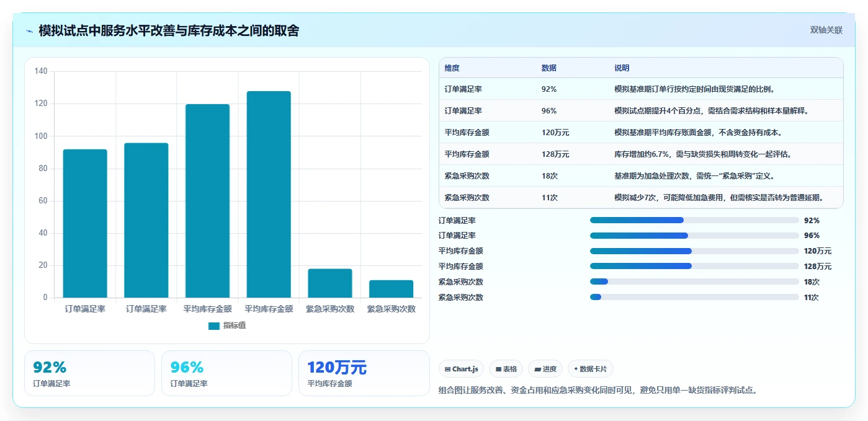Select the table cell showing 128万元

(555, 154)
